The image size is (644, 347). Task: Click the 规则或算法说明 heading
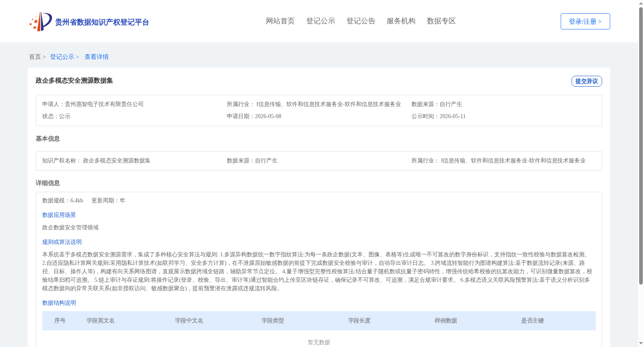[x=62, y=242]
